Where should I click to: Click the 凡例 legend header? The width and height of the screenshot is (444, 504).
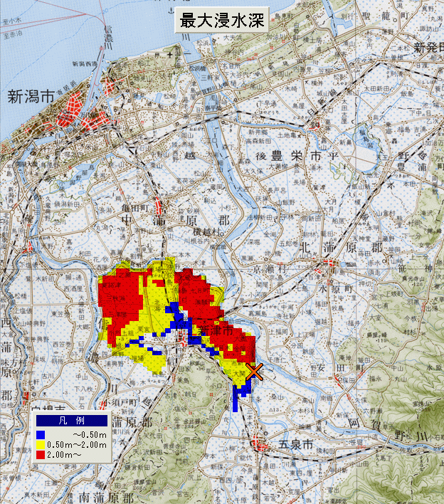(72, 421)
